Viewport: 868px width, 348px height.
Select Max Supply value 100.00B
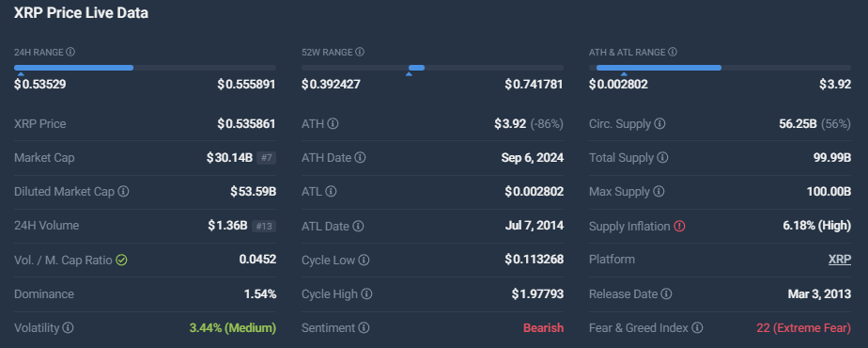coord(829,192)
